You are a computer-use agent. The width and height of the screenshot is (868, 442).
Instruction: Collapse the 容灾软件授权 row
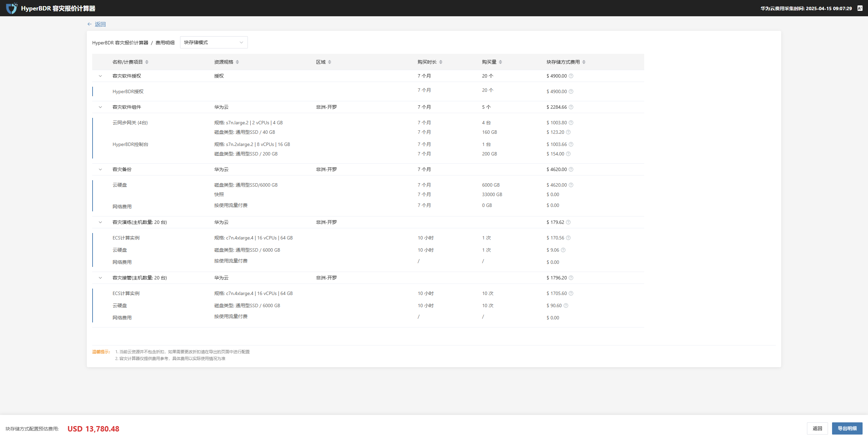[100, 76]
